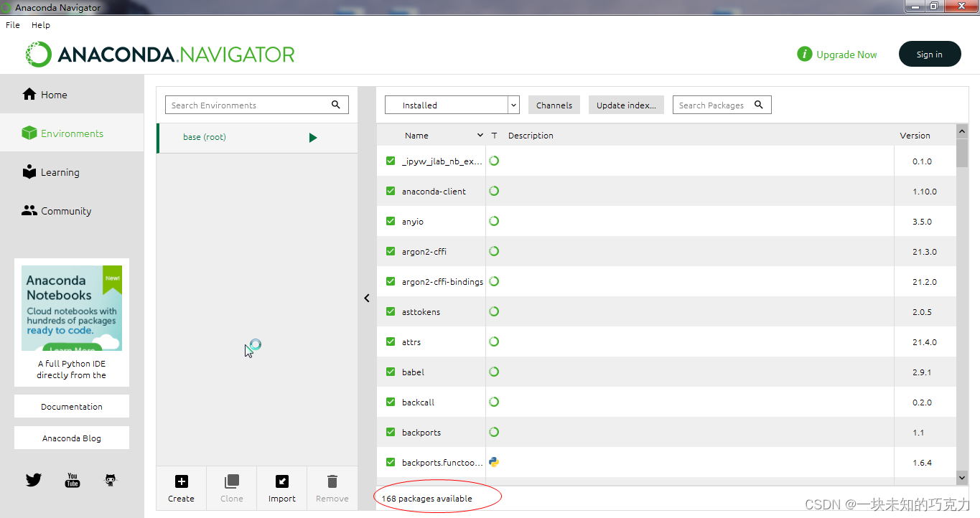The image size is (980, 518).
Task: Toggle the backcall package checkbox
Action: pos(391,402)
